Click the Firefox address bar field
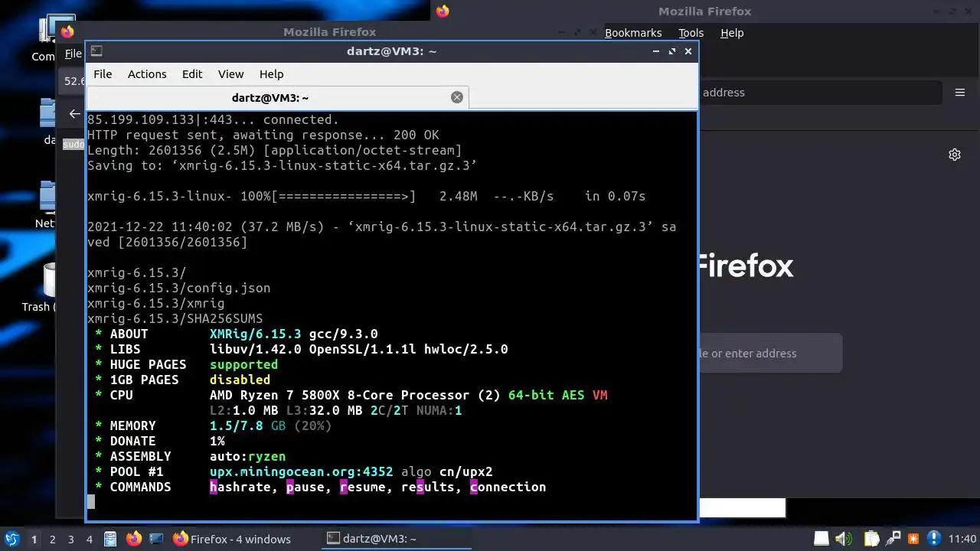The width and height of the screenshot is (980, 551). [819, 93]
